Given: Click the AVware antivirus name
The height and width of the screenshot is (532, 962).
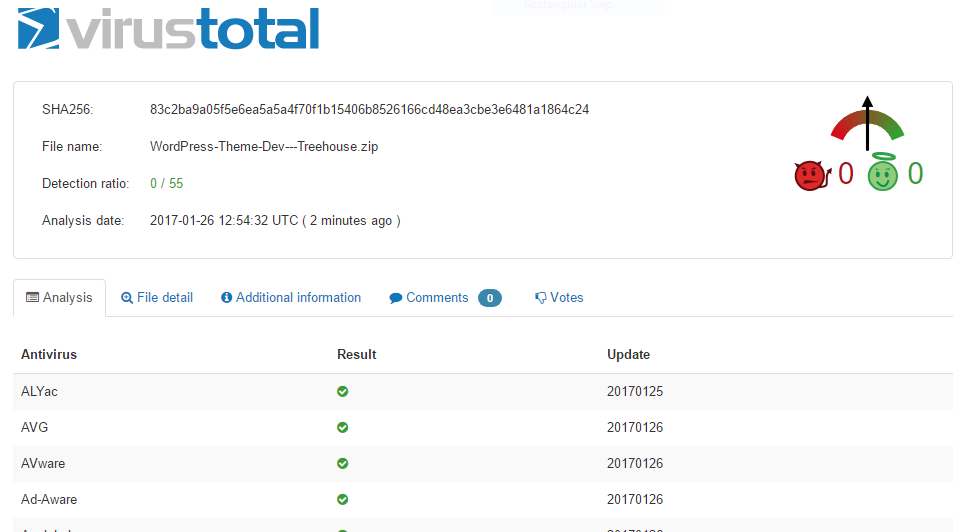Looking at the screenshot, I should tap(43, 463).
